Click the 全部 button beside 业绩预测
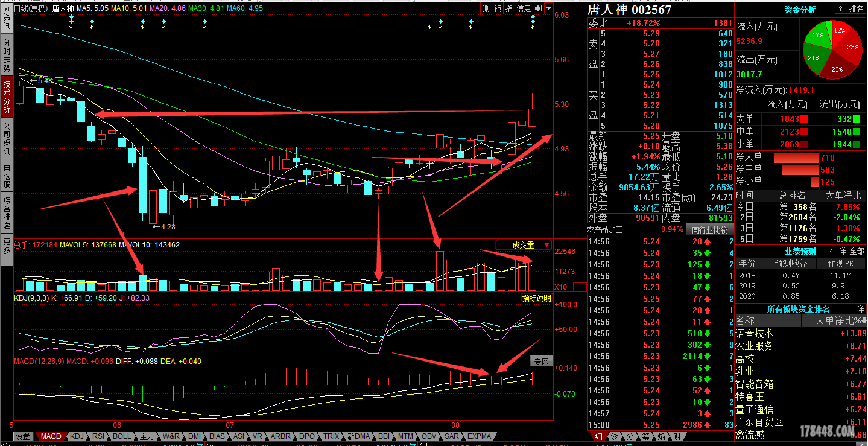868x446 pixels. (857, 251)
